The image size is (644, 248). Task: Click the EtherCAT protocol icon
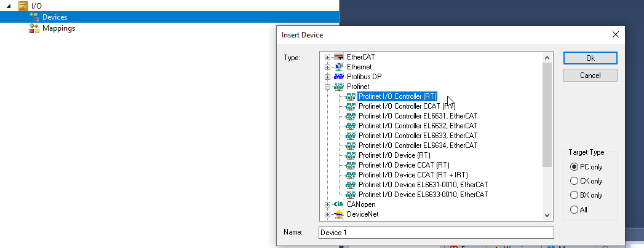(x=338, y=57)
